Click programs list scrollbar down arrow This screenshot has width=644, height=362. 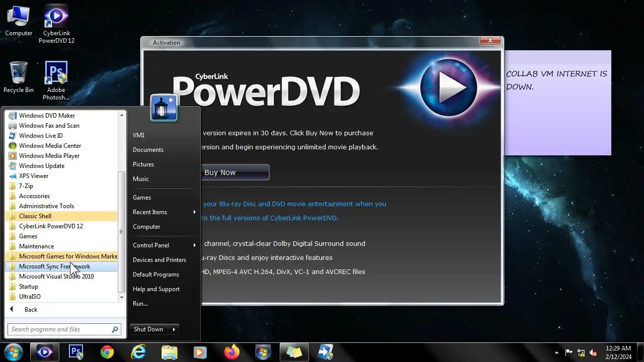tap(121, 297)
